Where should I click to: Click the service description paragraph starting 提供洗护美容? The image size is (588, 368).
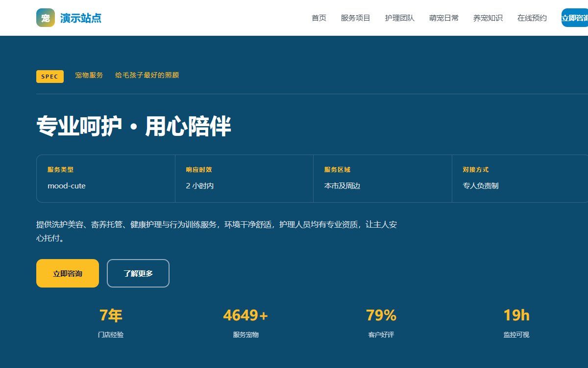click(217, 232)
